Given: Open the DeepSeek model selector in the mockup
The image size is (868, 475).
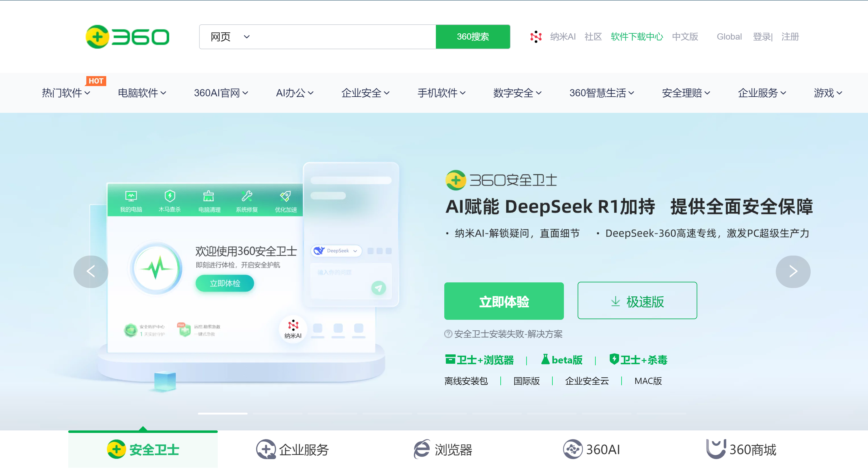Looking at the screenshot, I should click(x=336, y=251).
